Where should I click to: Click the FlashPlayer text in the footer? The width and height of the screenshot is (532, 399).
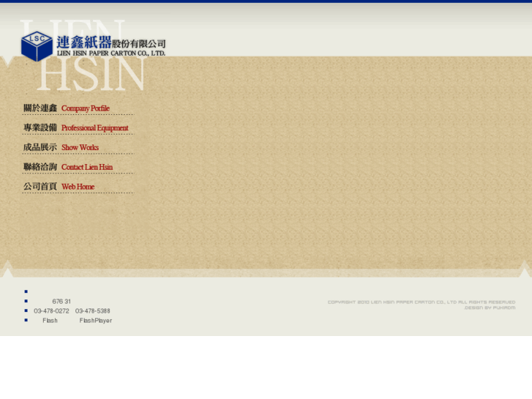coord(96,321)
